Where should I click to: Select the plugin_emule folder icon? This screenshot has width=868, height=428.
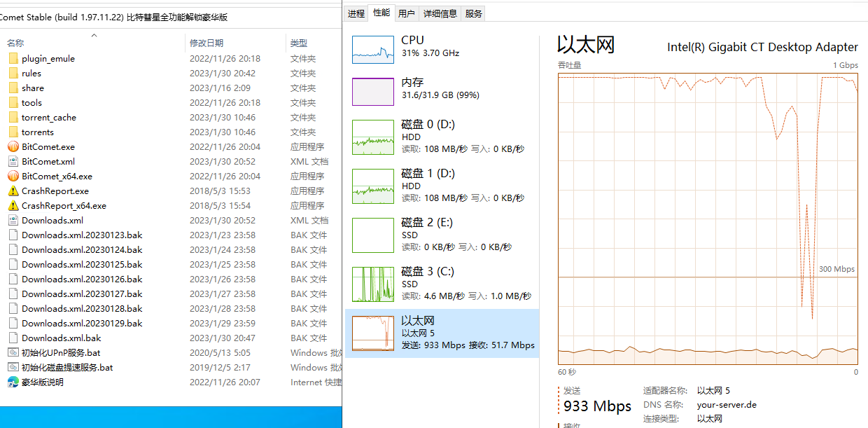[x=13, y=59]
